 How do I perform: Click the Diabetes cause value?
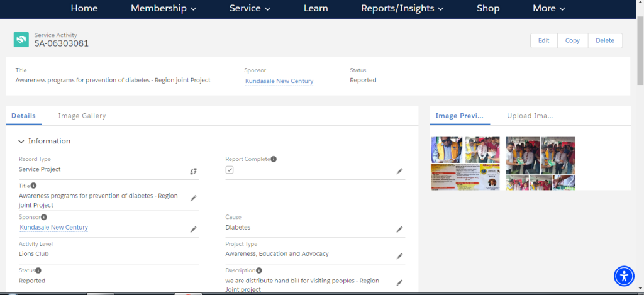[238, 227]
